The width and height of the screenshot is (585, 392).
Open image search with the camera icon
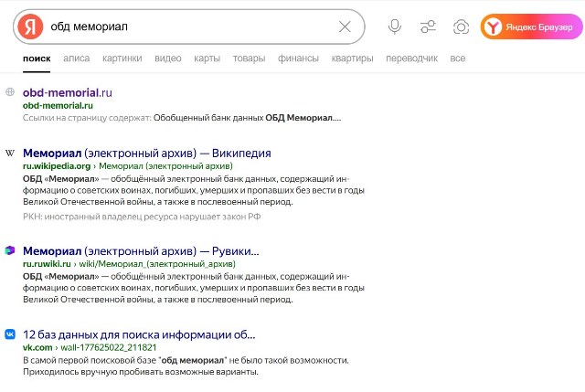[461, 26]
